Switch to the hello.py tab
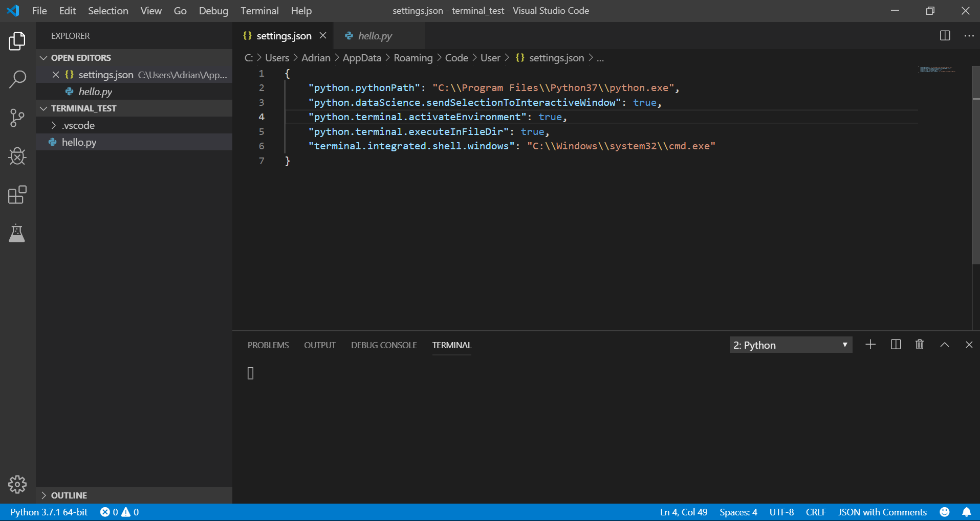980x521 pixels. pyautogui.click(x=375, y=35)
